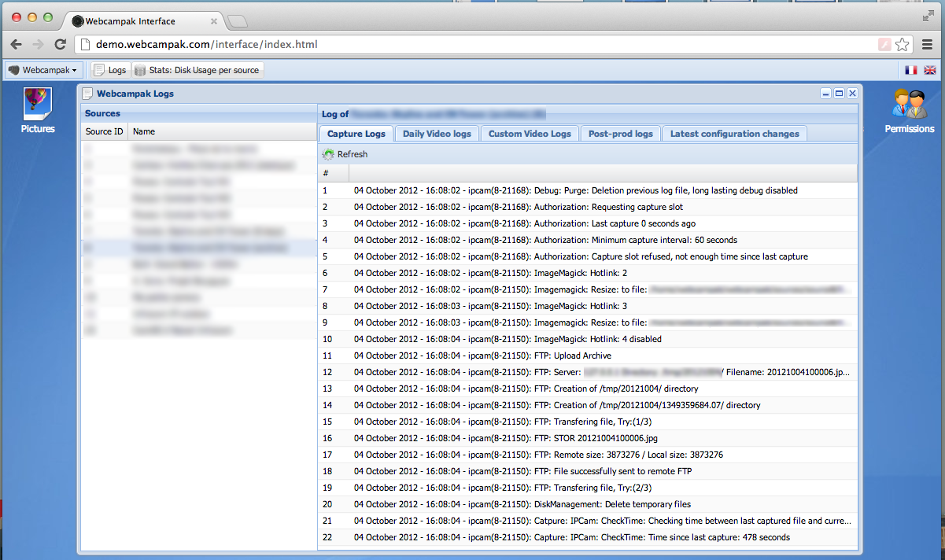
Task: Open Stats: Disk Usage per source
Action: click(197, 70)
